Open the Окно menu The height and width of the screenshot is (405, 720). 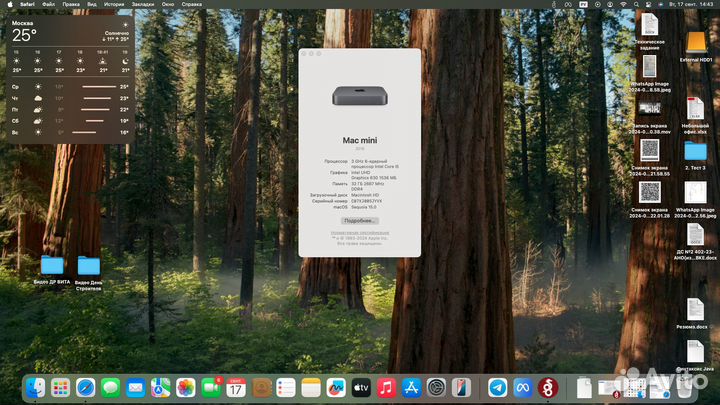168,4
